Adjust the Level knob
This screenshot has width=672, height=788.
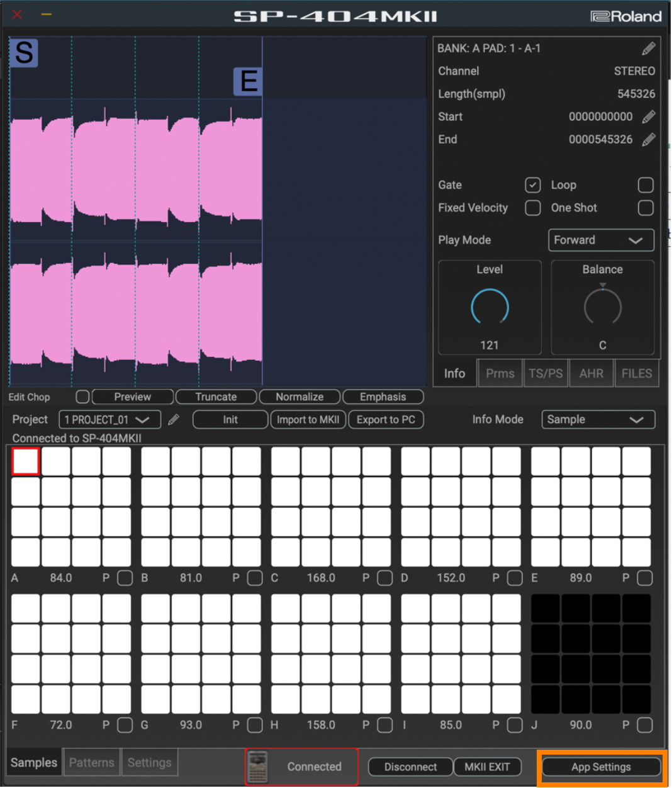490,308
